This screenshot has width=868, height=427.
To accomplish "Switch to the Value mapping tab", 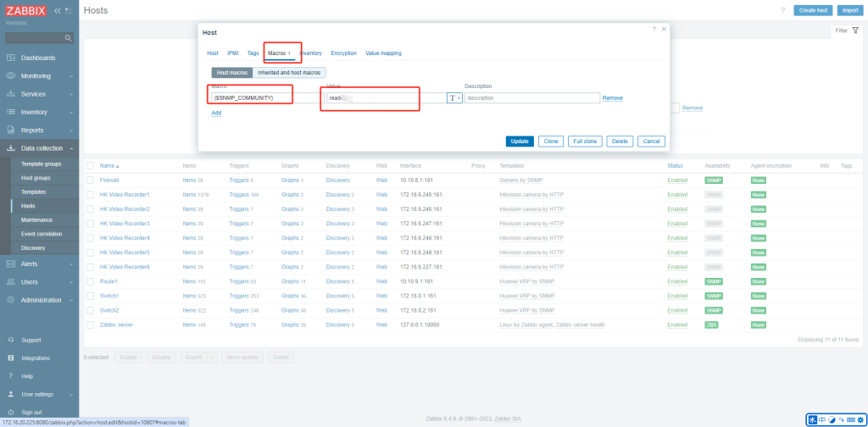I will click(x=384, y=53).
